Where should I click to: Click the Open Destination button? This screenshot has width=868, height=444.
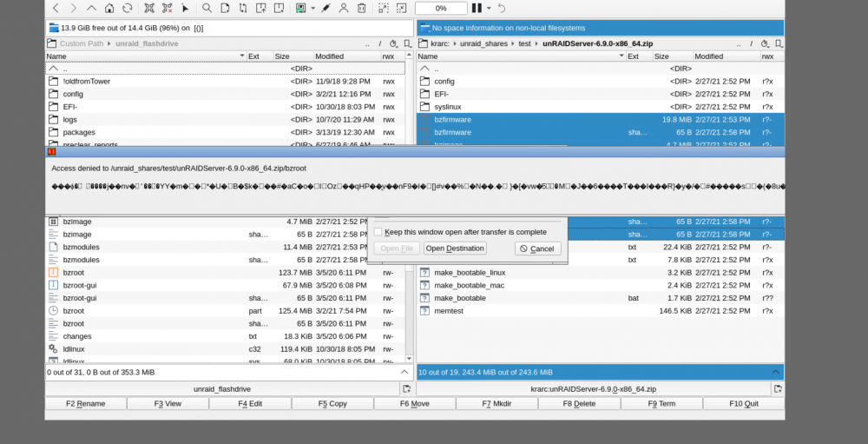pyautogui.click(x=455, y=249)
